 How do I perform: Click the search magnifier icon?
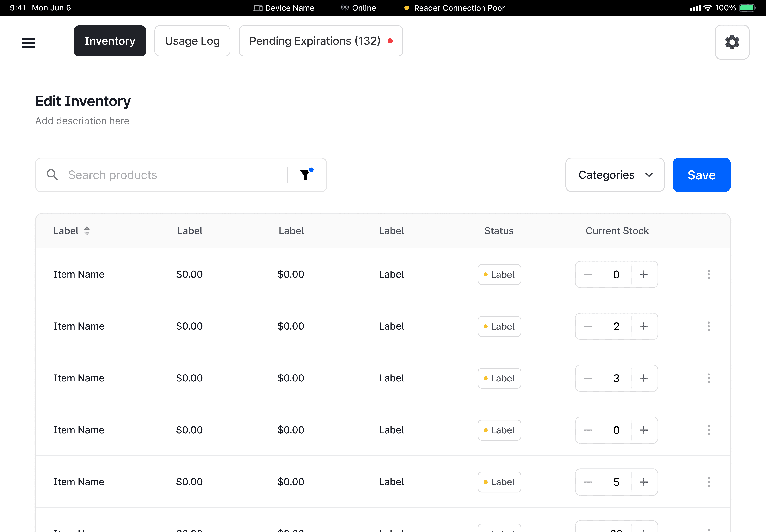point(52,175)
